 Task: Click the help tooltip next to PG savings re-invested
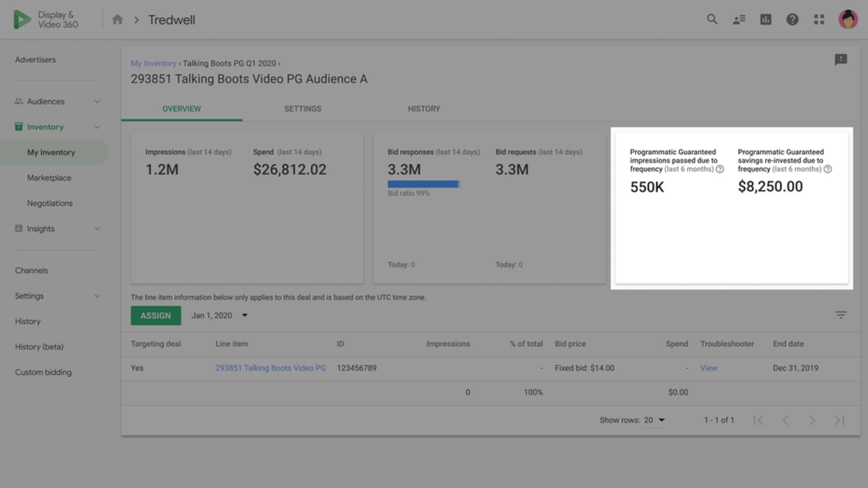828,170
